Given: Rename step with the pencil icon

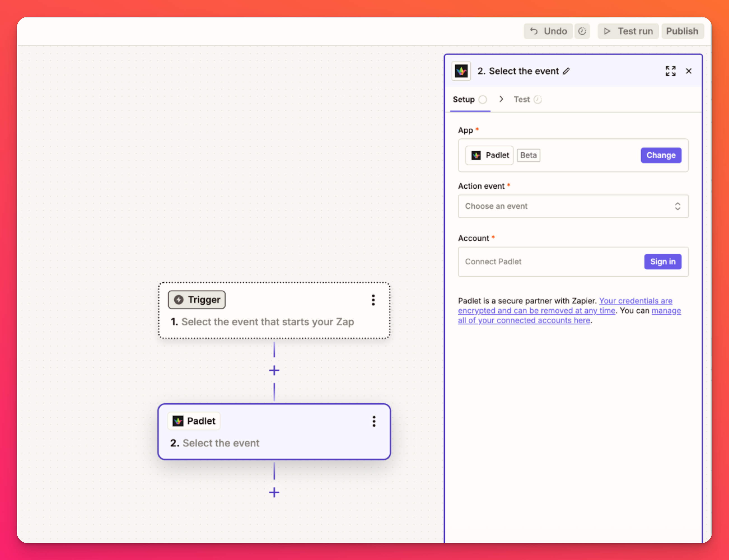Looking at the screenshot, I should pos(566,71).
